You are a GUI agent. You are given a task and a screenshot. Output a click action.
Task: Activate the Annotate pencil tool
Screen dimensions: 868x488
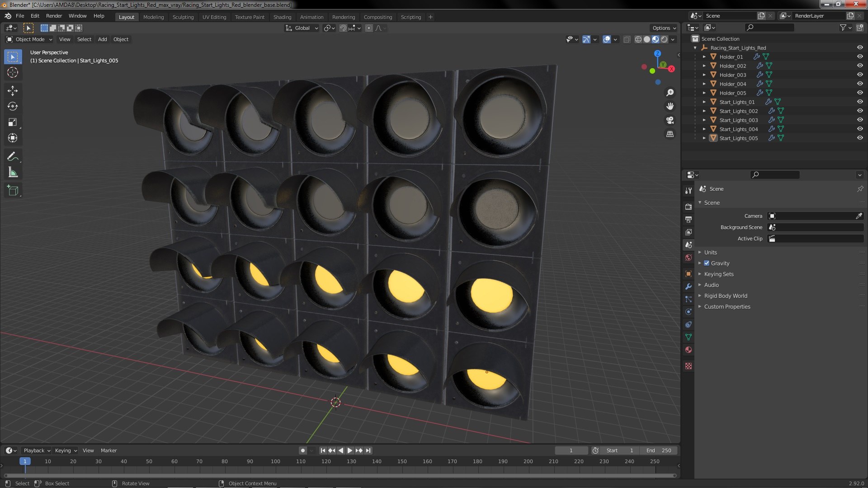[x=13, y=157]
